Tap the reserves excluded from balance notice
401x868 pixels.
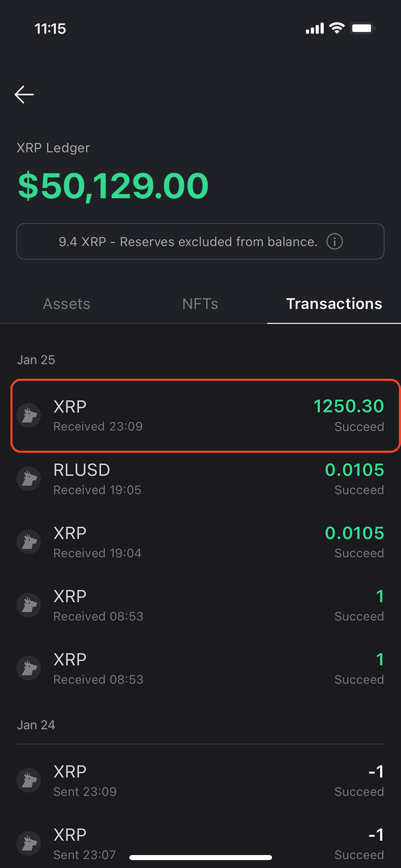tap(188, 242)
